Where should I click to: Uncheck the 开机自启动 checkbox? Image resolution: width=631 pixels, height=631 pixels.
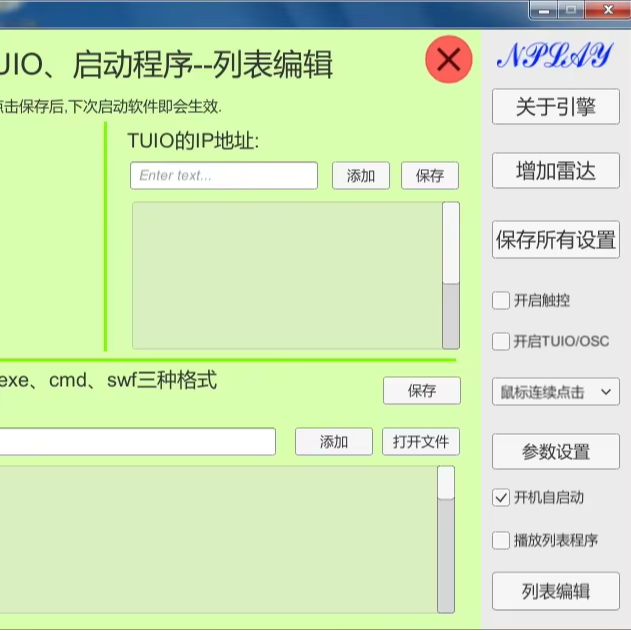point(501,498)
